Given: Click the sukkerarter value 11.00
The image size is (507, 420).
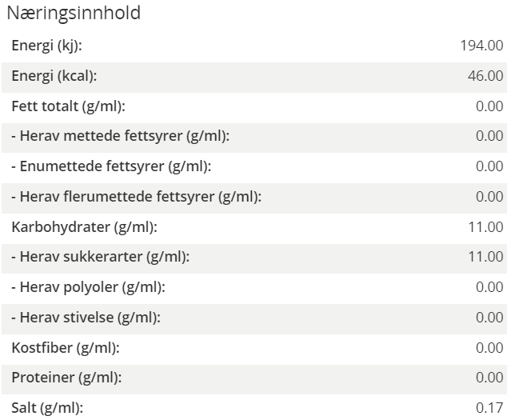Looking at the screenshot, I should 485,257.
